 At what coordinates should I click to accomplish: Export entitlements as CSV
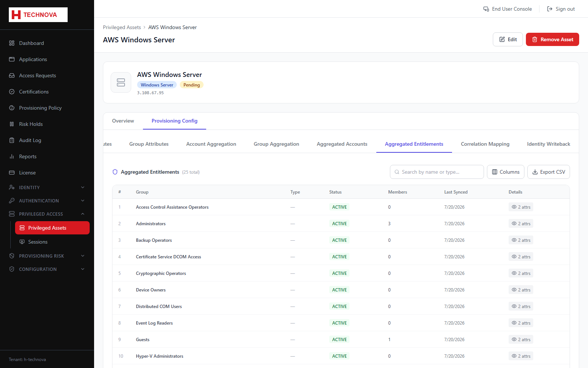(549, 172)
